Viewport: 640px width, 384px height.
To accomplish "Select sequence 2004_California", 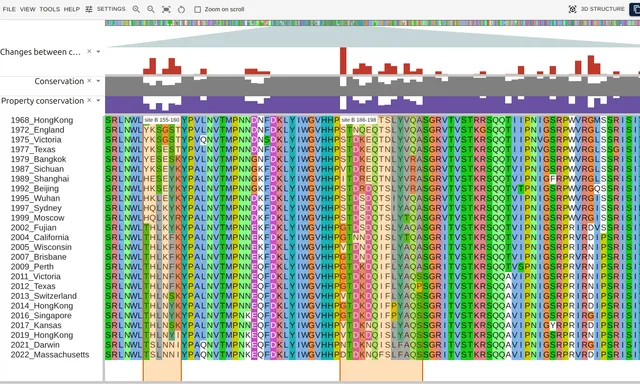I will pos(40,238).
